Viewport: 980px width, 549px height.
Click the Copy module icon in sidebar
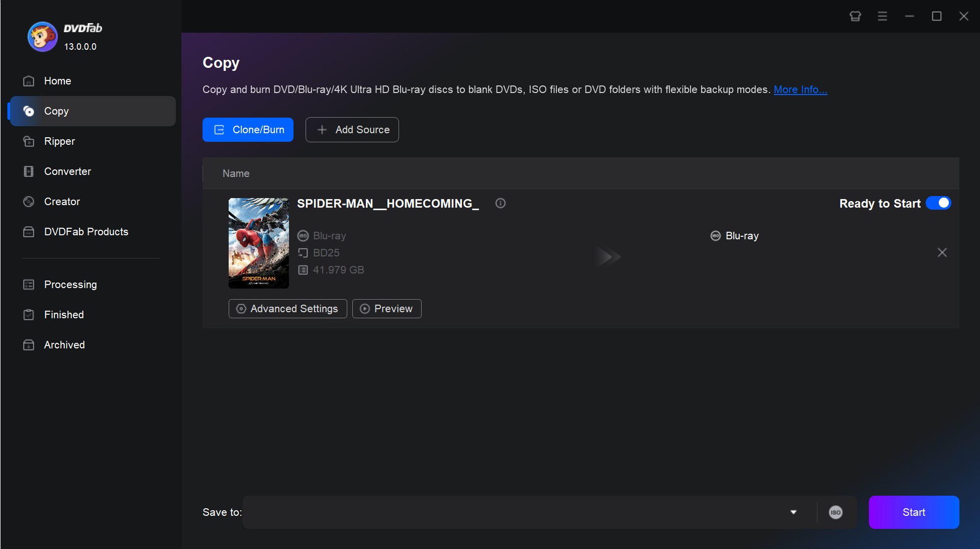(30, 111)
